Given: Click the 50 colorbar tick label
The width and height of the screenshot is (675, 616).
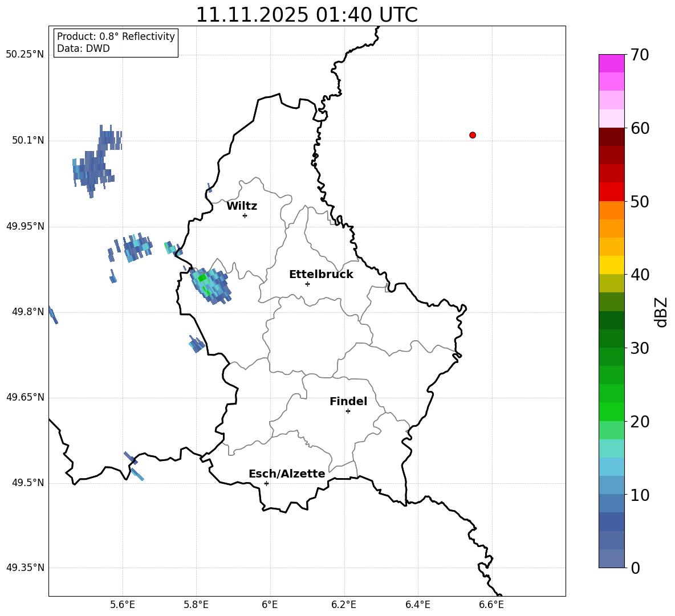Looking at the screenshot, I should point(640,201).
